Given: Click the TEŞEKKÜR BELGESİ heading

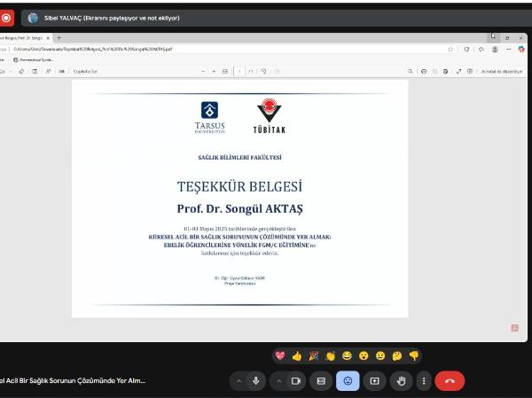Looking at the screenshot, I should 239,187.
